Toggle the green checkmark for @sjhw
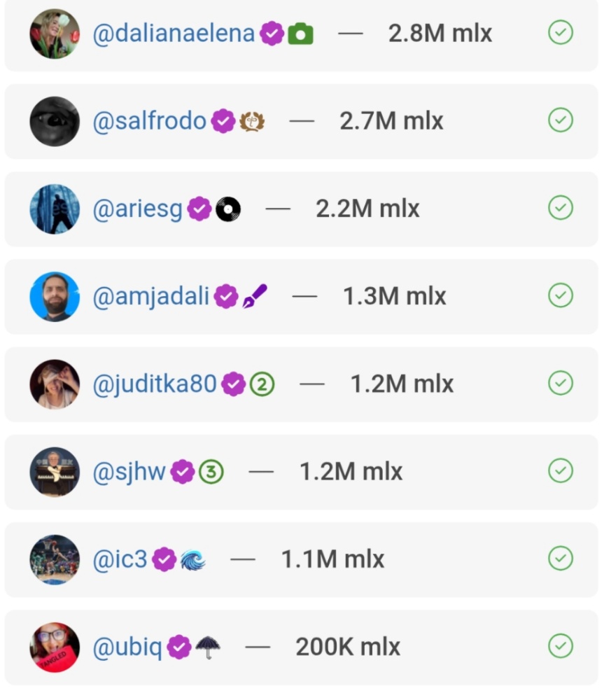 tap(560, 471)
